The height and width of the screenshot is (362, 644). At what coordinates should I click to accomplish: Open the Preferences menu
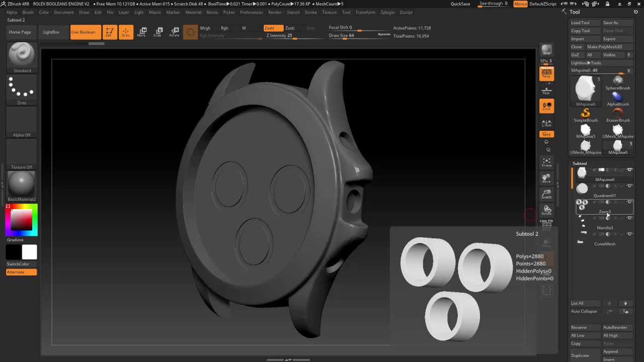click(251, 12)
